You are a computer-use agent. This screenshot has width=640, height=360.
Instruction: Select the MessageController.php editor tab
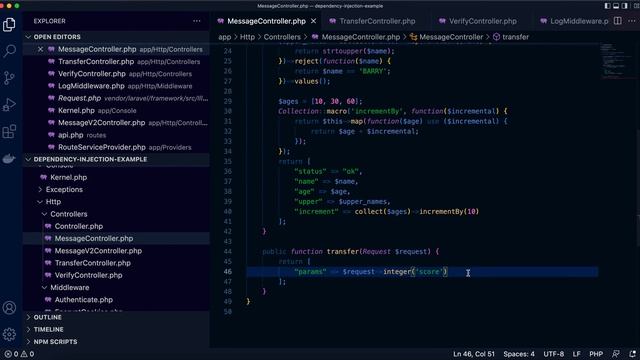[x=266, y=21]
